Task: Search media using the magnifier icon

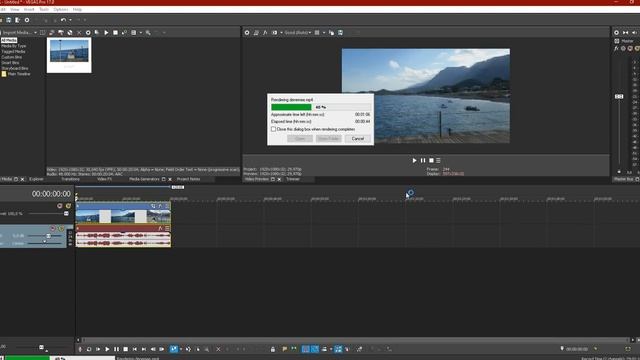Action: pos(148,33)
